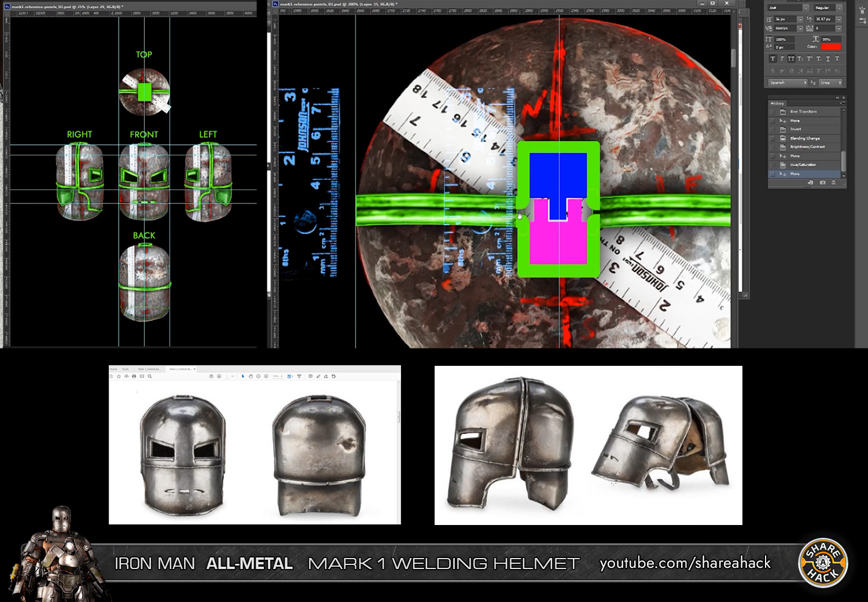Open tracking value dropdown arrow
This screenshot has width=868, height=602.
tap(839, 28)
